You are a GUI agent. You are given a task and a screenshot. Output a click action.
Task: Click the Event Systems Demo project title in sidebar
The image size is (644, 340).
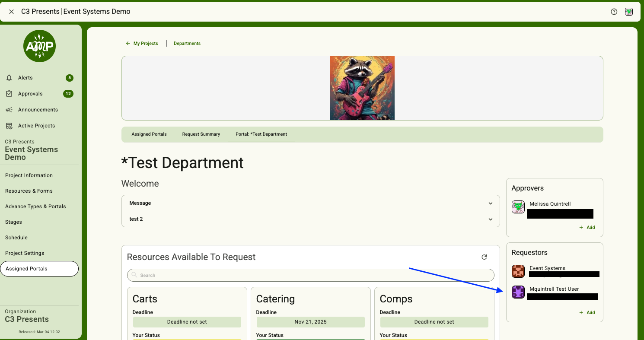(x=31, y=153)
